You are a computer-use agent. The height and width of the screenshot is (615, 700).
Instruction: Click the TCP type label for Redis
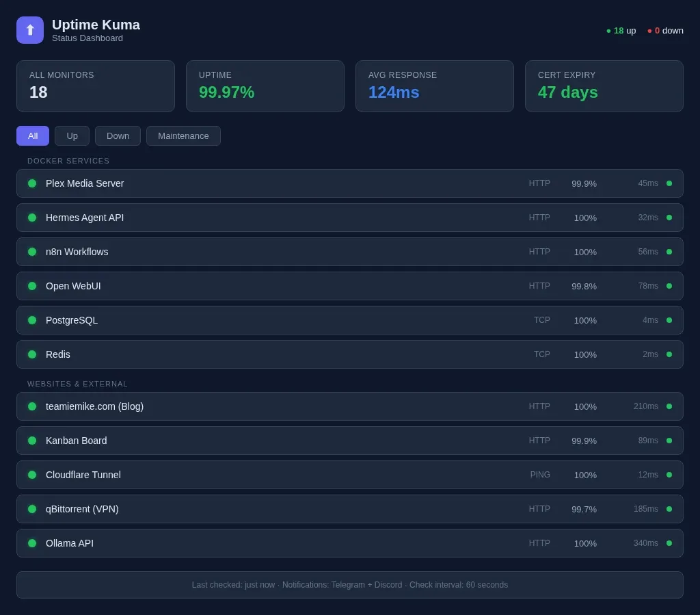(x=542, y=354)
